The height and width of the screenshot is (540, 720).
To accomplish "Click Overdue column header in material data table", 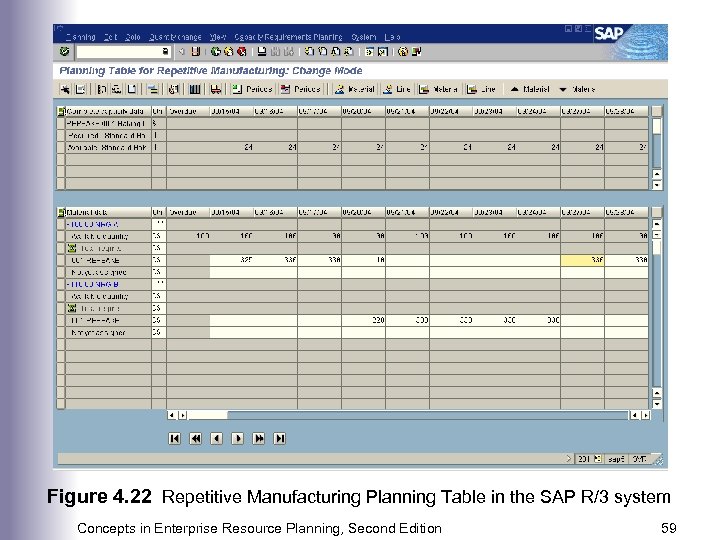I will pyautogui.click(x=188, y=212).
